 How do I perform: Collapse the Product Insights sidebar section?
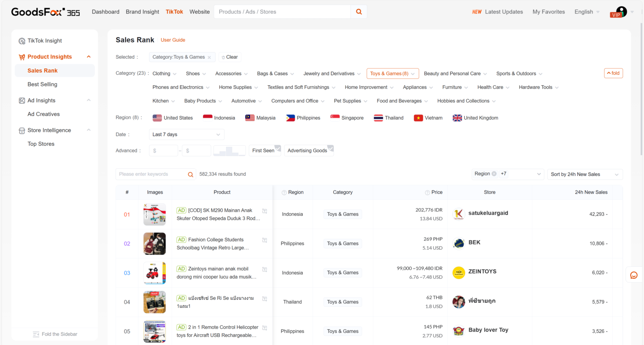click(88, 57)
